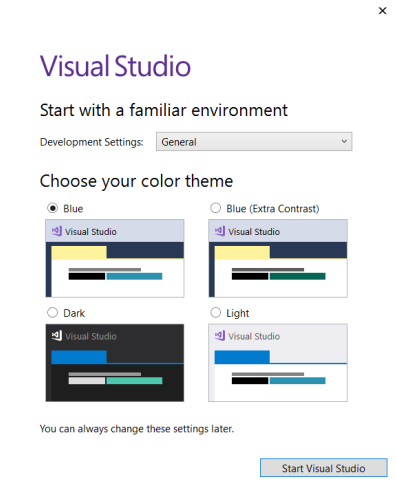Image resolution: width=397 pixels, height=484 pixels.
Task: Click the dark green bar in Extra Contrast preview
Action: pyautogui.click(x=298, y=276)
